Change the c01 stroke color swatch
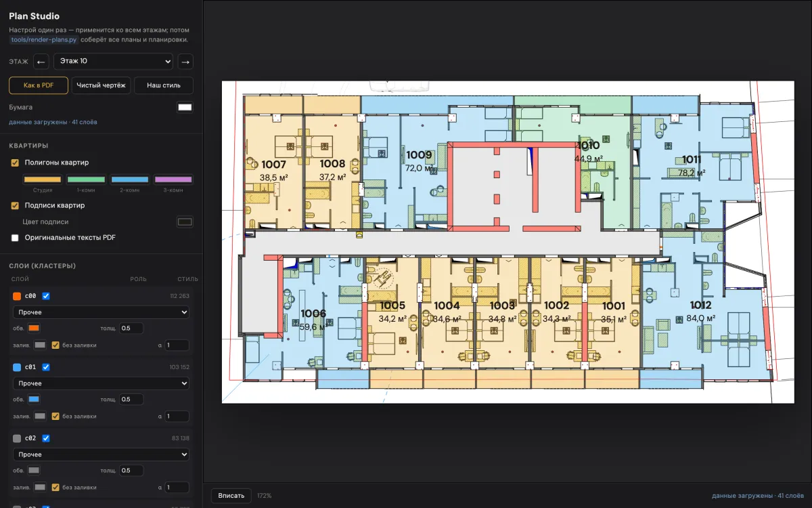Viewport: 812px width, 508px height. point(34,400)
